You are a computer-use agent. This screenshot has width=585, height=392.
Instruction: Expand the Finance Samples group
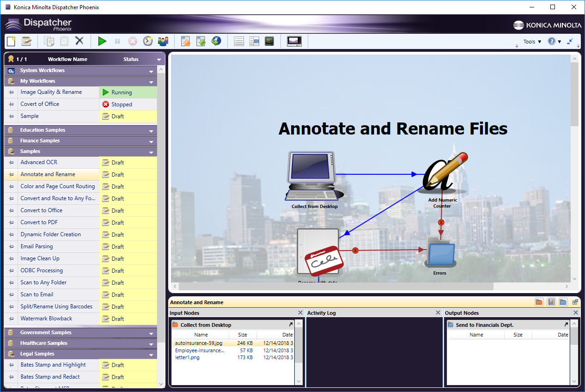click(151, 142)
